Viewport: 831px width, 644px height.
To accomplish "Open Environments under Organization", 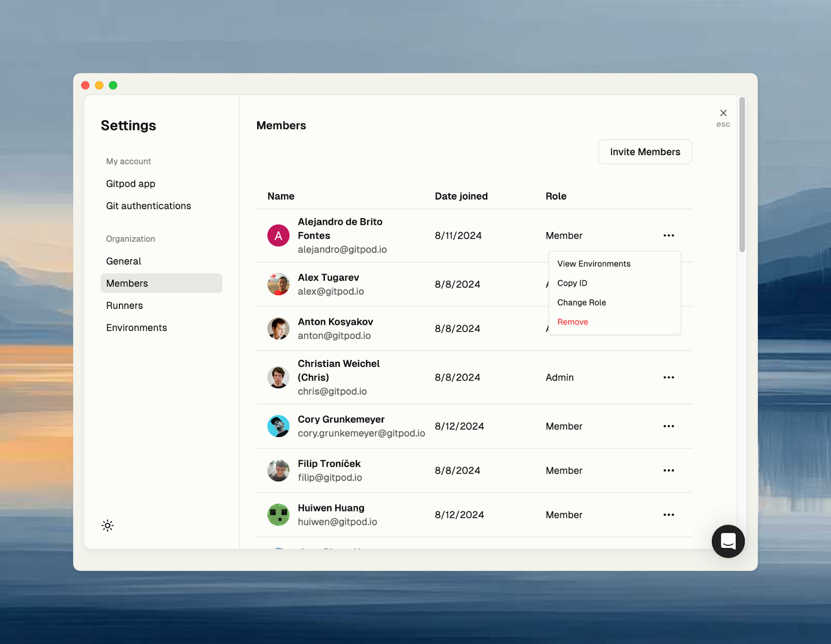I will pyautogui.click(x=137, y=327).
